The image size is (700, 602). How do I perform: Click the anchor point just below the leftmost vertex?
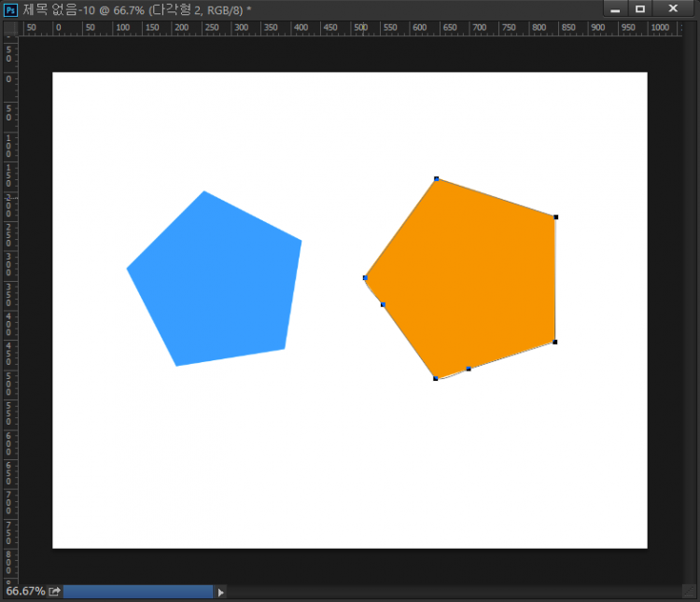click(x=383, y=304)
